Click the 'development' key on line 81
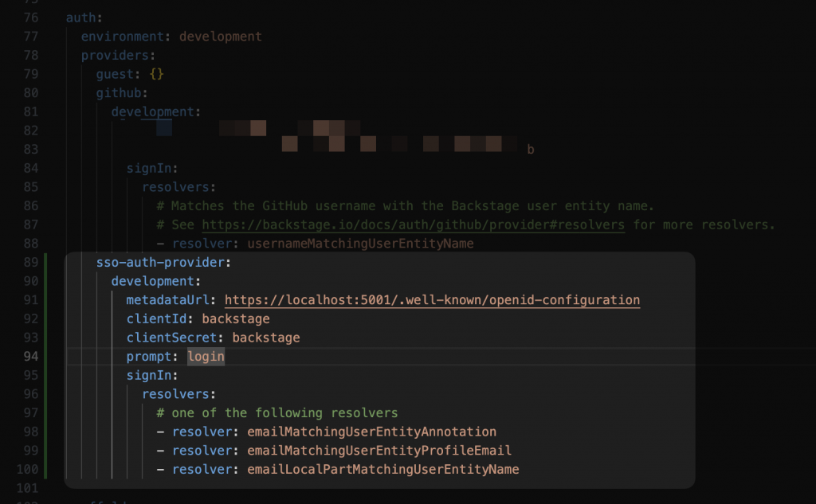This screenshot has width=816, height=504. tap(152, 111)
